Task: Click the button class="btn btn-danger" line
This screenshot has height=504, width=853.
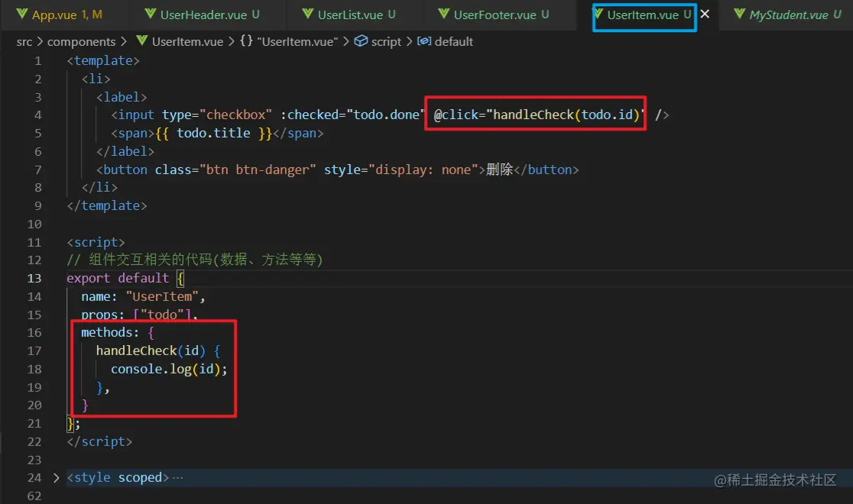Action: 337,170
